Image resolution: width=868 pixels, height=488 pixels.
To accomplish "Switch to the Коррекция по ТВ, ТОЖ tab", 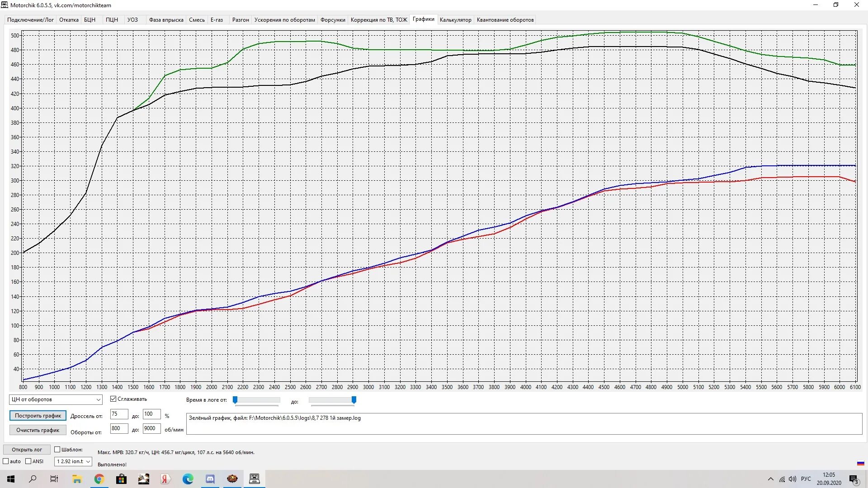I will [x=379, y=20].
